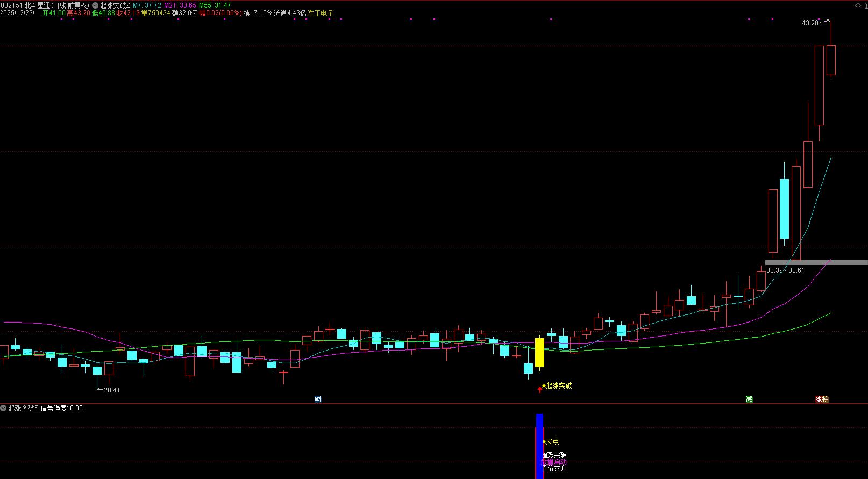Click the open price 开41.00
Image resolution: width=868 pixels, height=479 pixels.
(54, 13)
